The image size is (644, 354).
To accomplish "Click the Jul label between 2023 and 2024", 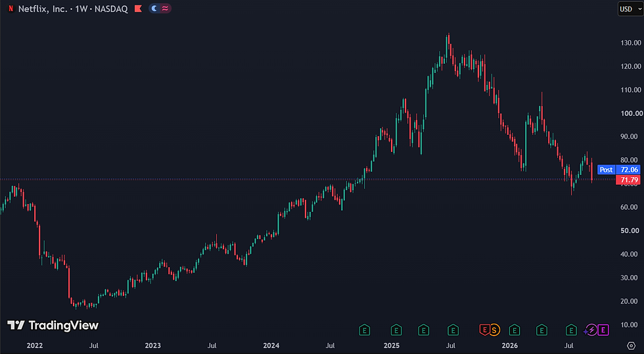I will pos(212,345).
